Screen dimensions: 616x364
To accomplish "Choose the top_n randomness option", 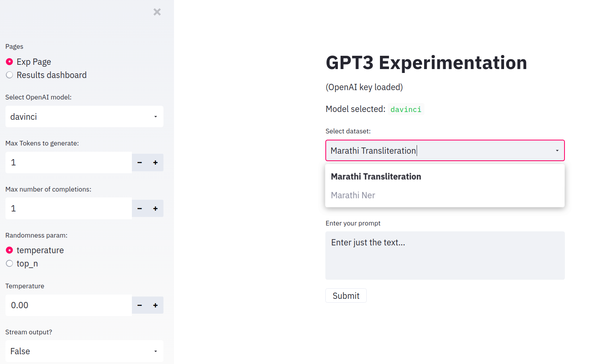I will (22, 263).
